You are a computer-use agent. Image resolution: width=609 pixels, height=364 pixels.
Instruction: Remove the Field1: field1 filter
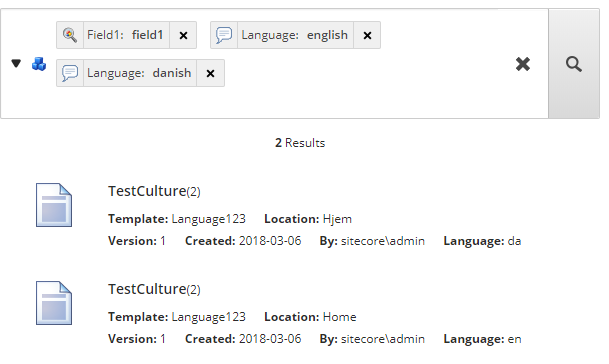[183, 35]
